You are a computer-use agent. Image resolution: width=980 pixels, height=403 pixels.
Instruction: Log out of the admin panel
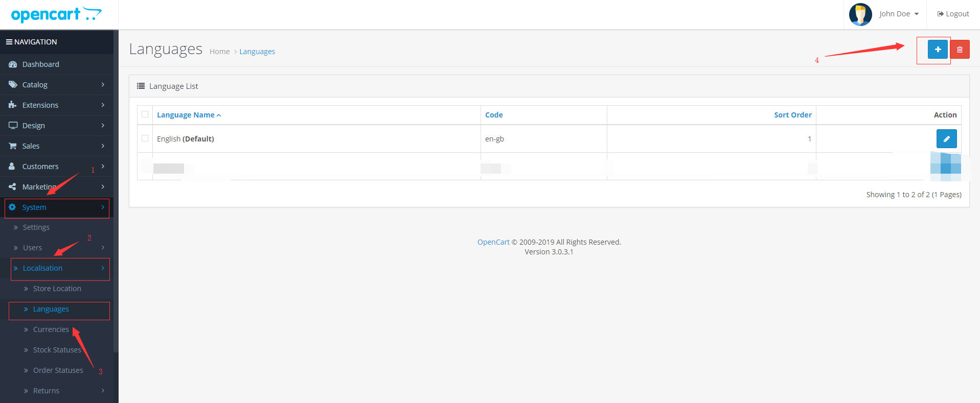(x=953, y=14)
